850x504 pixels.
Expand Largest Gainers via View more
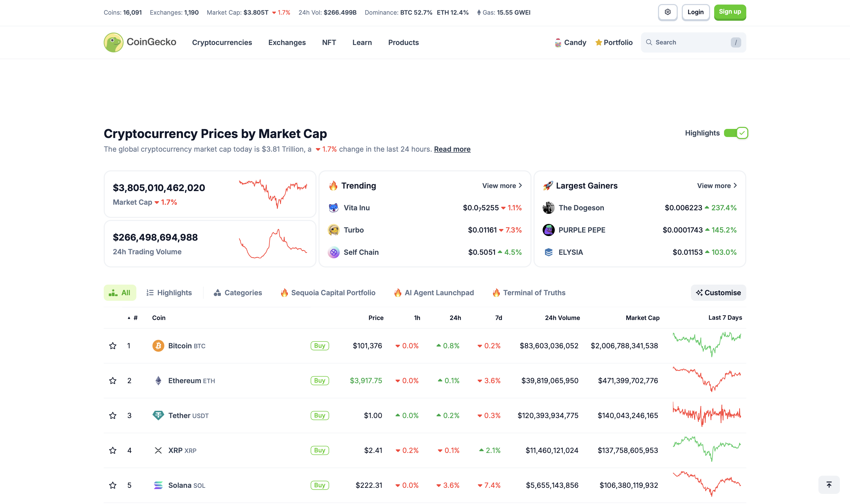click(x=717, y=186)
